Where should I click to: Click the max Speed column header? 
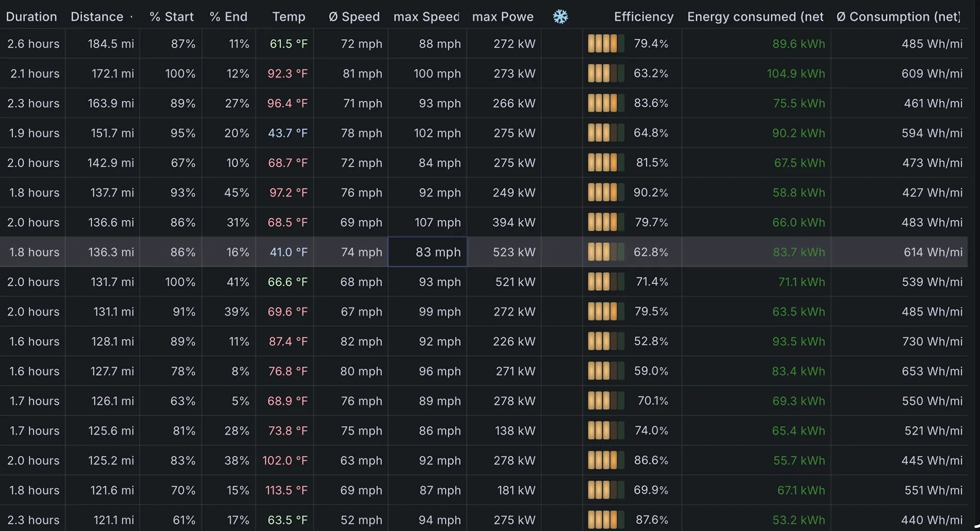[426, 16]
